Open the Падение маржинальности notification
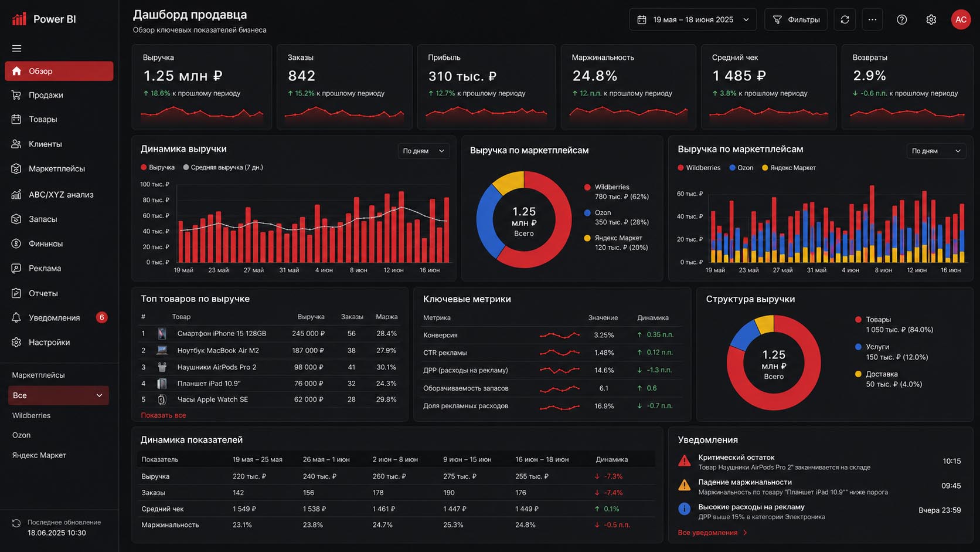Viewport: 980px width, 552px height. 821,486
